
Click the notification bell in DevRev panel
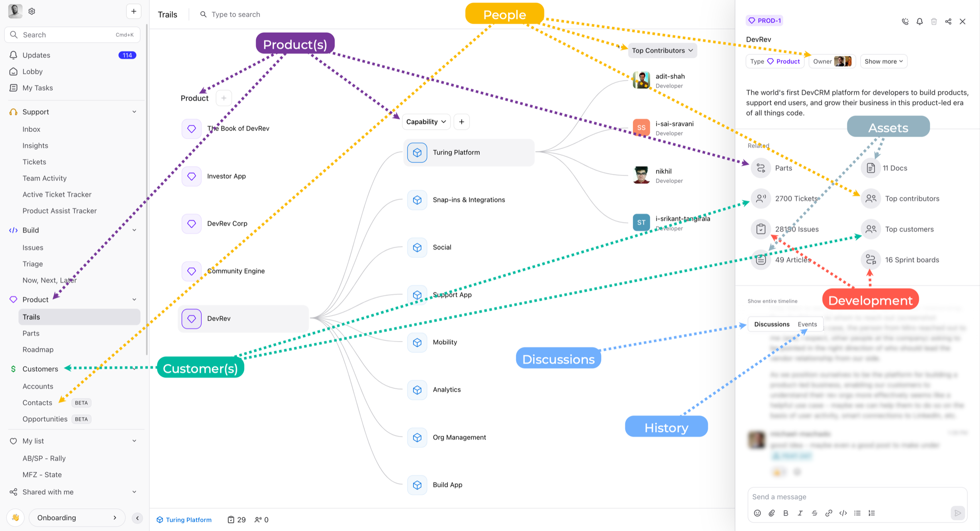[x=920, y=21]
